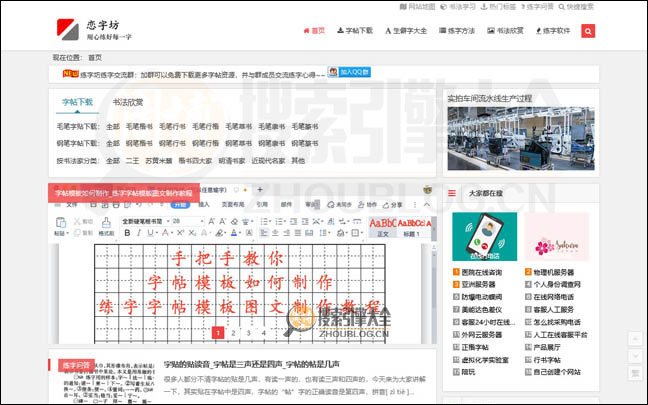Open 自己创建个网站 in the sidebar list
The width and height of the screenshot is (648, 405).
pyautogui.click(x=557, y=372)
